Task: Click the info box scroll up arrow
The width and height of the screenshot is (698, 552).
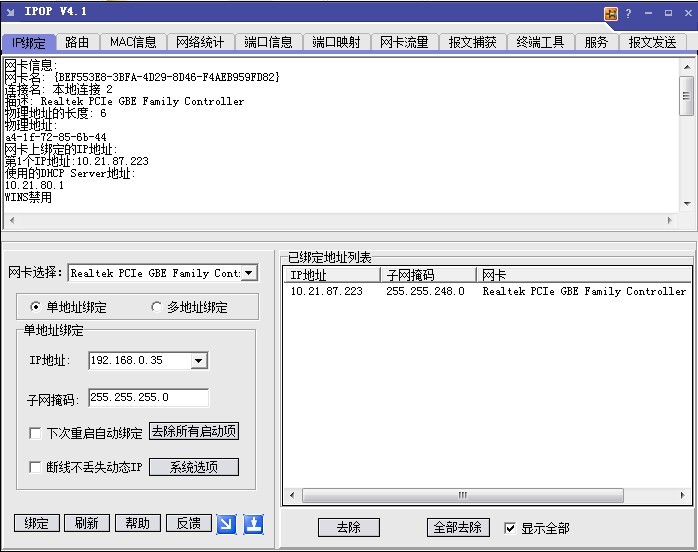Action: pyautogui.click(x=687, y=67)
